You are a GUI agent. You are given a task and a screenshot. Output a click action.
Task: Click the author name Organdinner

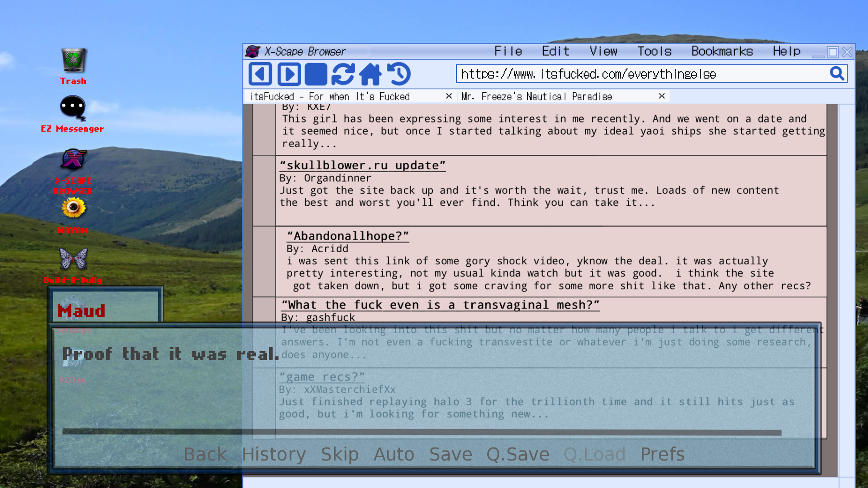[337, 178]
